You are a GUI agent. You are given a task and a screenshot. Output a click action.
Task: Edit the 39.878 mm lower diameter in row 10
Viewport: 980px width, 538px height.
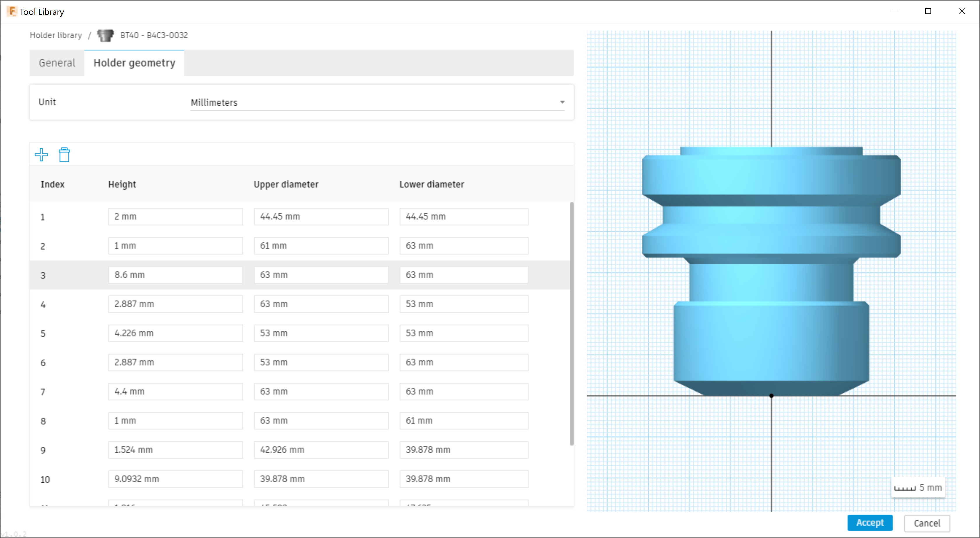463,479
